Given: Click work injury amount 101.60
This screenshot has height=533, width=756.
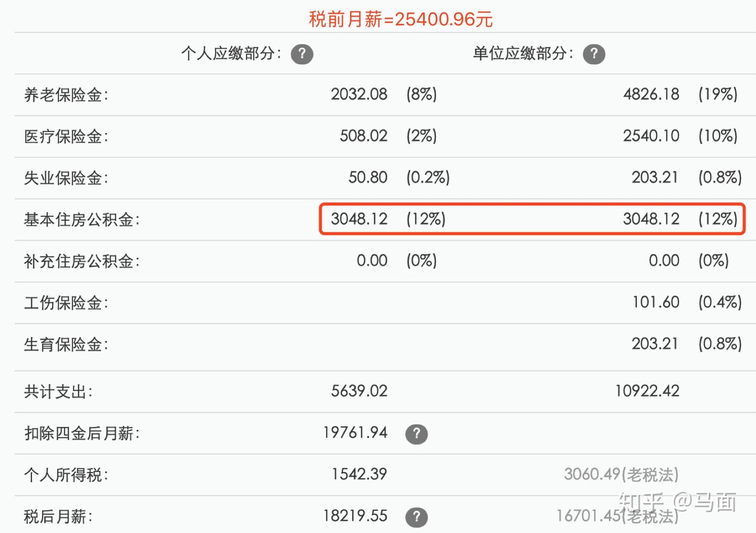Looking at the screenshot, I should click(656, 302).
